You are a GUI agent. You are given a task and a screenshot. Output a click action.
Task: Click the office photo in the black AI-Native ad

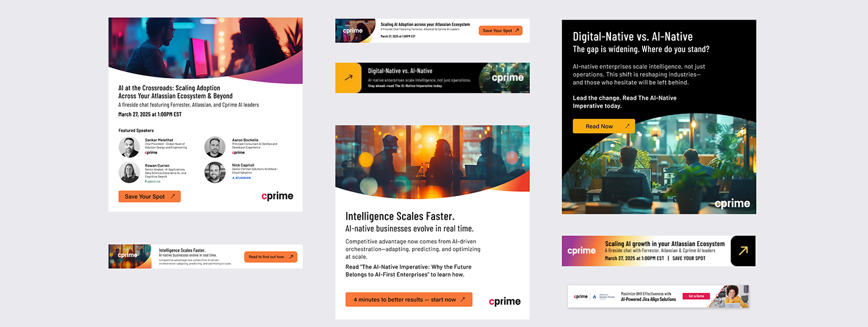click(659, 168)
